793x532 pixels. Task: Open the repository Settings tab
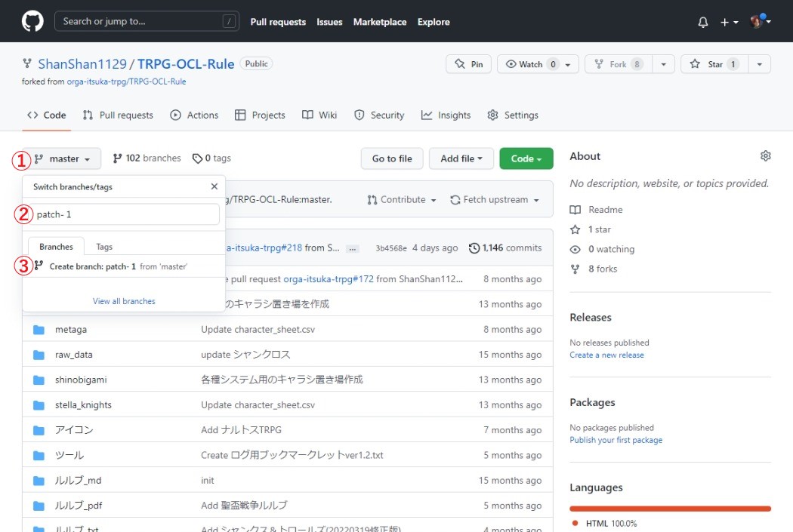[513, 115]
